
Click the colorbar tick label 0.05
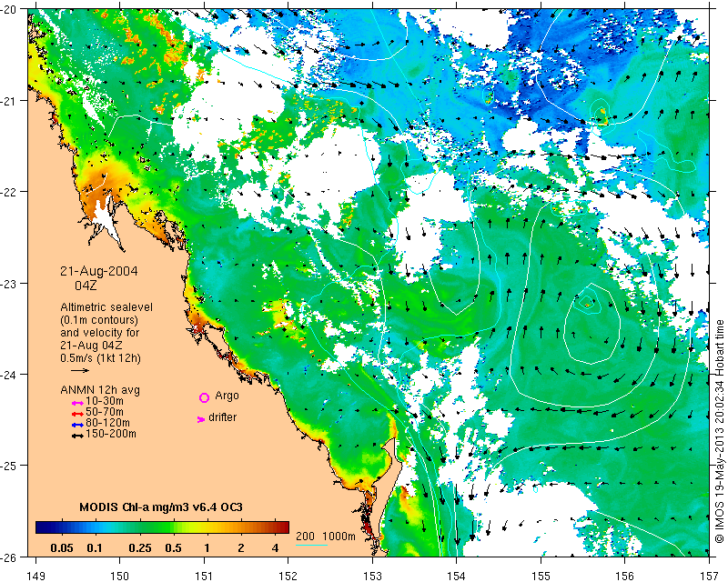(x=62, y=548)
